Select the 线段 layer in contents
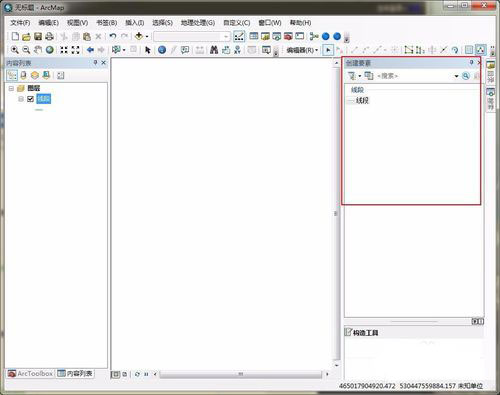 (44, 99)
